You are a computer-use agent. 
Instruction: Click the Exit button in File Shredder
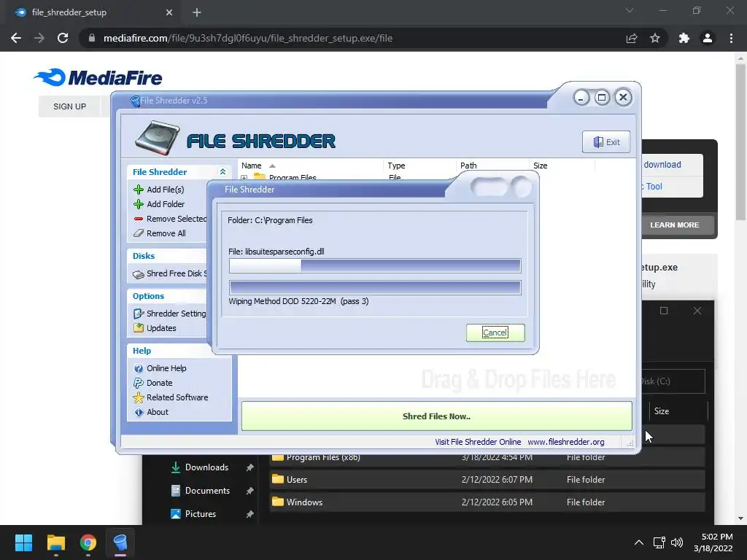pyautogui.click(x=606, y=142)
